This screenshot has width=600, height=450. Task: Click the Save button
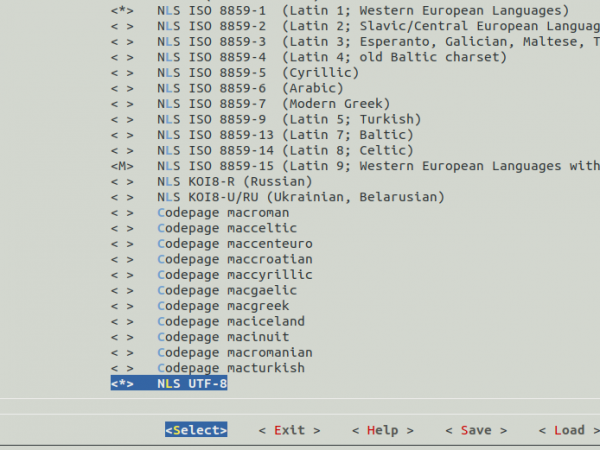(x=475, y=430)
